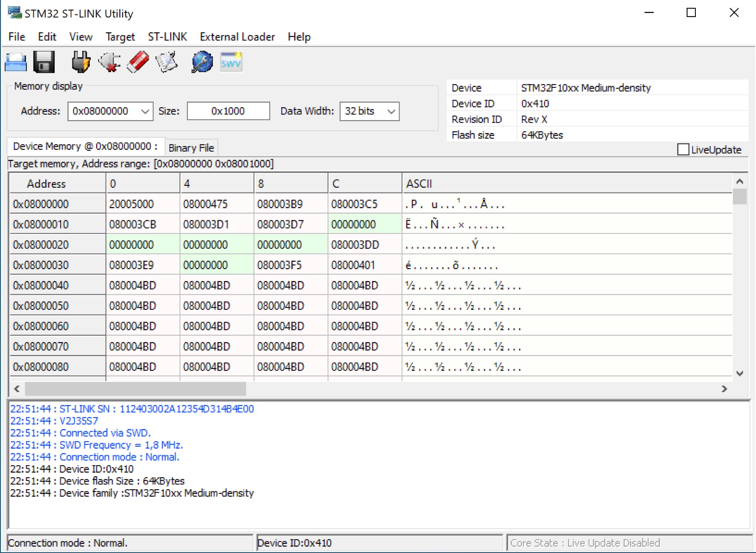Select memory cell 080003B9
Viewport: 756px width, 553px height.
tap(291, 204)
